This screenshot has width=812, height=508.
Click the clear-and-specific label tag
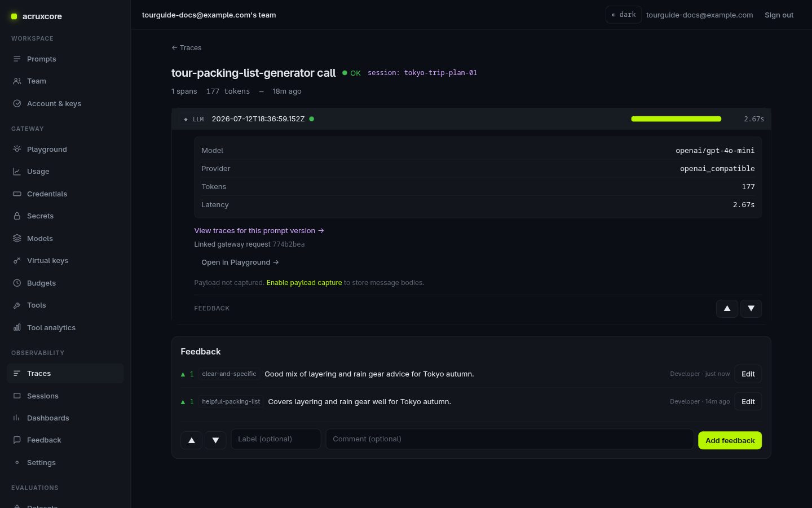229,374
